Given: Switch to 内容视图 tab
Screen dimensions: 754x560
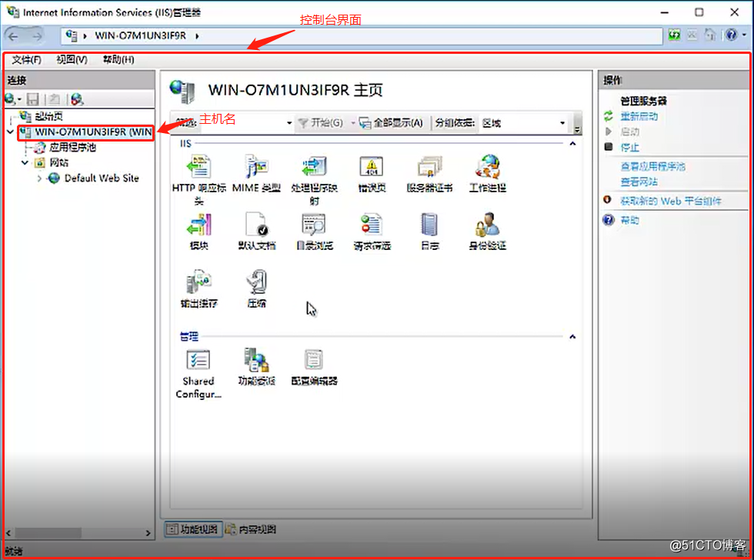Looking at the screenshot, I should [x=251, y=529].
